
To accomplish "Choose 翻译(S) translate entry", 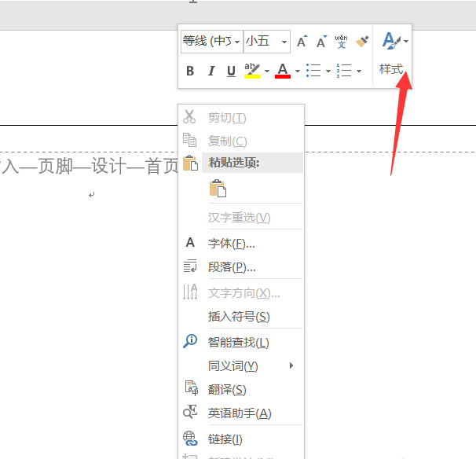I will 241,389.
